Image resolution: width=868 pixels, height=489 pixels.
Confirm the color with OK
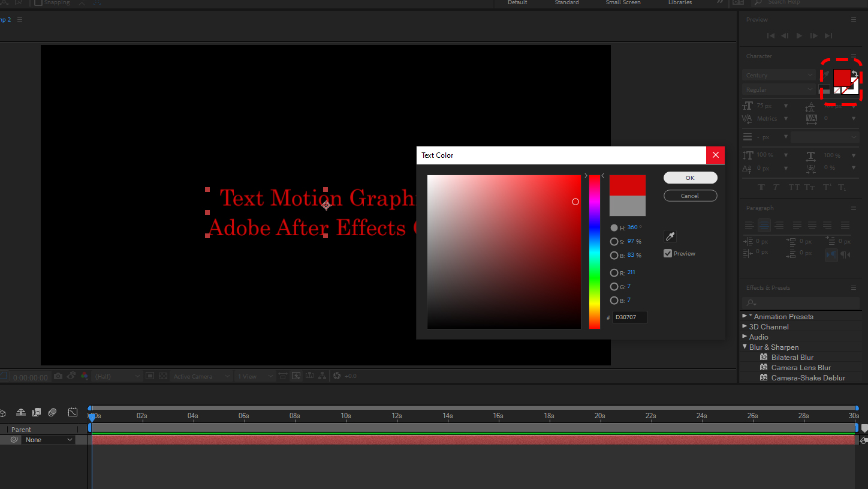[x=690, y=178]
